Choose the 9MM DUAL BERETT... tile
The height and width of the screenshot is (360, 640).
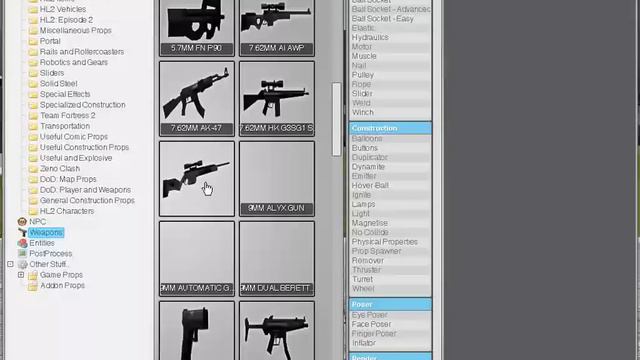click(277, 258)
